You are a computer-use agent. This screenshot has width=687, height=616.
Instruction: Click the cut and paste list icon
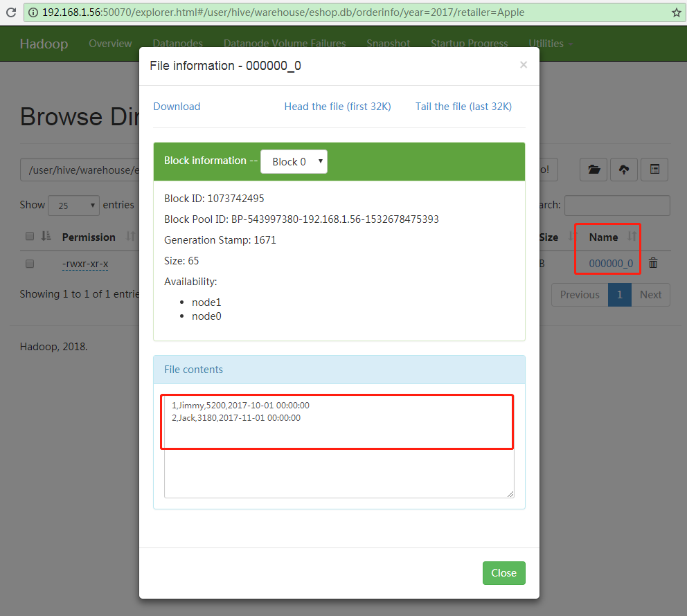point(654,170)
